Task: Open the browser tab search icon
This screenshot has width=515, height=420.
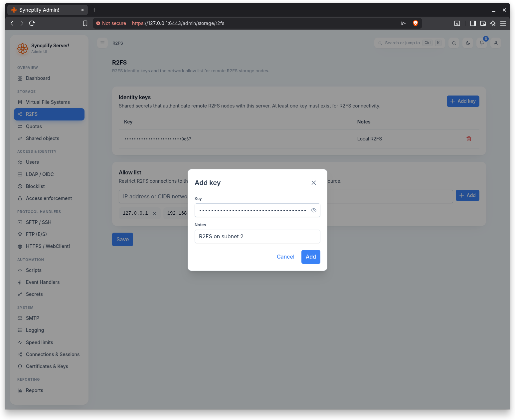Action: tap(457, 23)
